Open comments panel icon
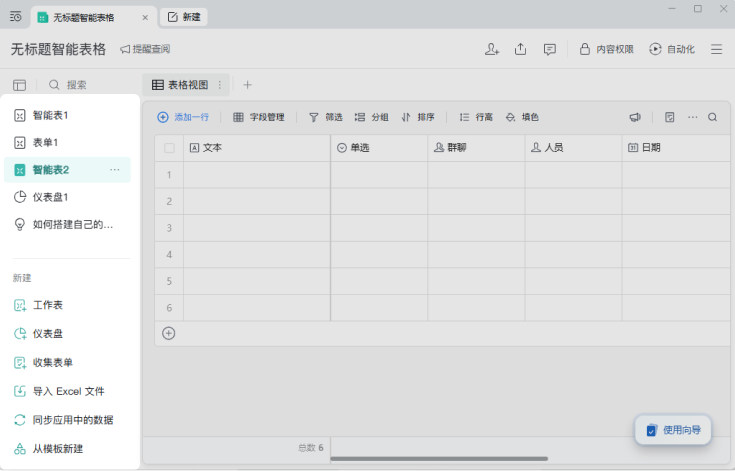This screenshot has height=471, width=735. tap(549, 49)
